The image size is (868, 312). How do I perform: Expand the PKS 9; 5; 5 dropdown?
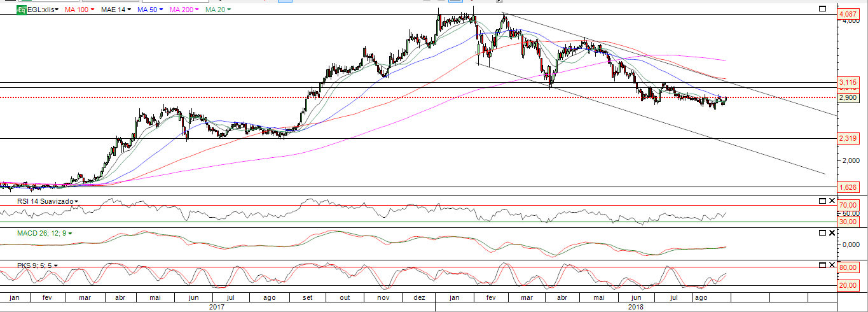coord(56,265)
